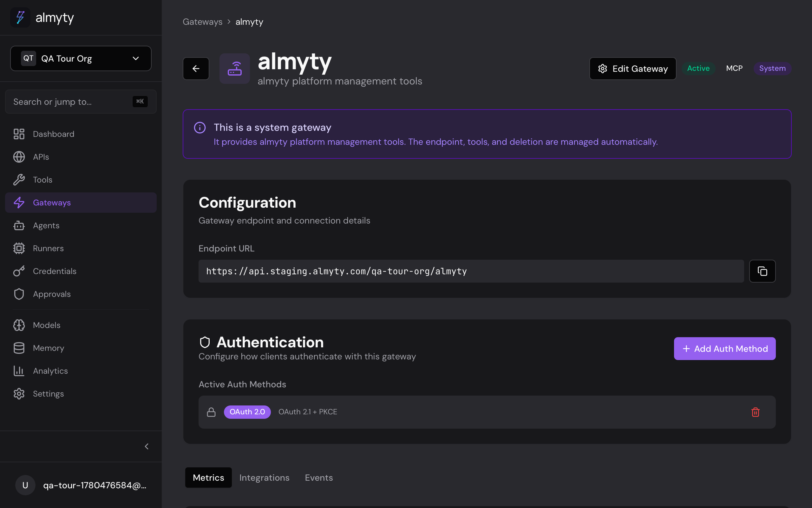Click the Memory database icon

tap(19, 348)
